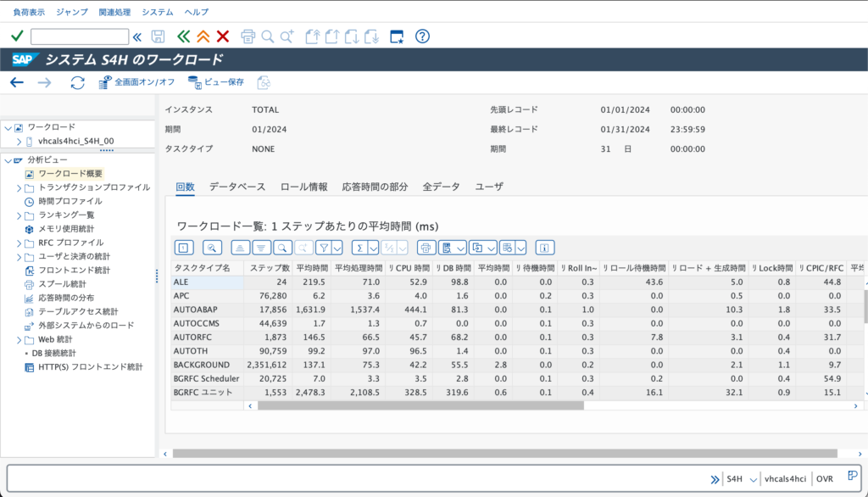Select the Print icon in the list toolbar
This screenshot has width=868, height=497.
[x=427, y=248]
